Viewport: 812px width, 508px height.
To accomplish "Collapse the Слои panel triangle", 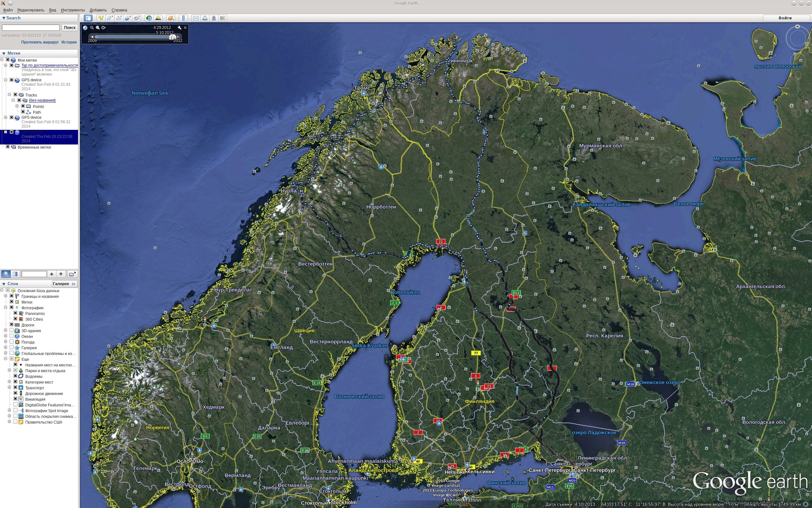I will (4, 284).
